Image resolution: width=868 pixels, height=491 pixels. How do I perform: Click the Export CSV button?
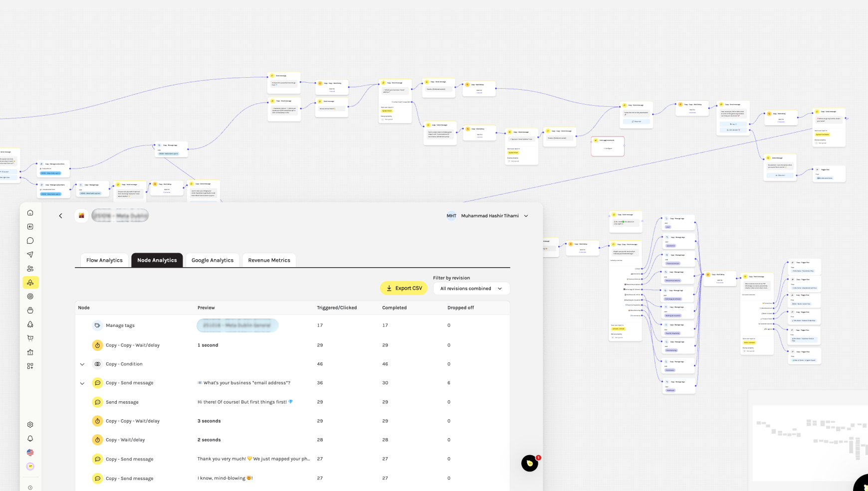pyautogui.click(x=404, y=288)
